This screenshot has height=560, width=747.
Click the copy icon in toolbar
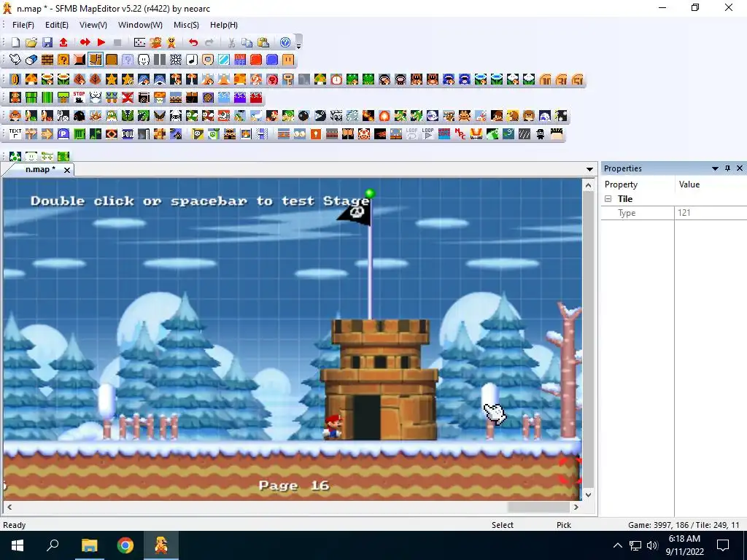click(247, 42)
